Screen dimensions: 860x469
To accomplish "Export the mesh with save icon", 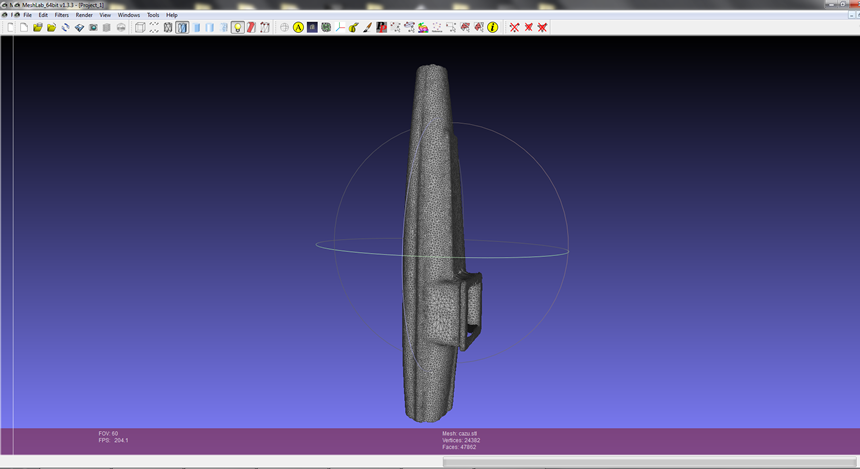I will (80, 27).
